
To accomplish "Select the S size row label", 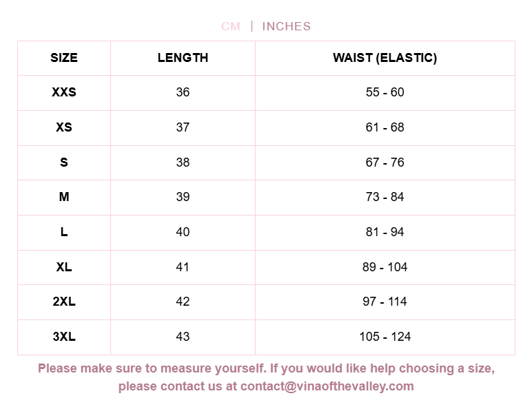I will click(x=64, y=162).
